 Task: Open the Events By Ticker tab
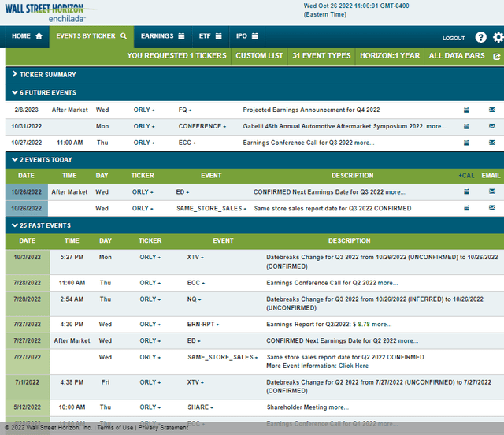point(91,36)
